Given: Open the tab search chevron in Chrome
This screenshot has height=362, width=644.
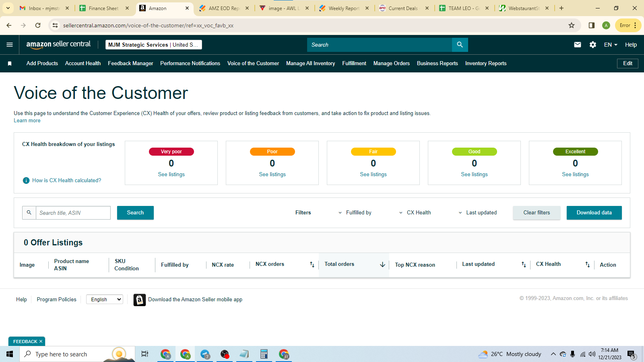Looking at the screenshot, I should pos(8,8).
